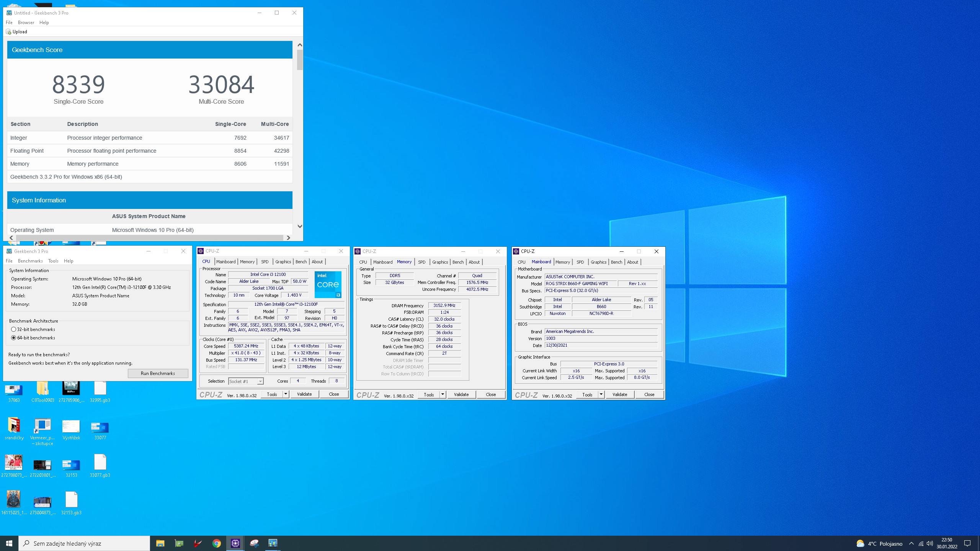Click Validate in Mainboard CPU-Z window
The image size is (980, 551).
(620, 395)
